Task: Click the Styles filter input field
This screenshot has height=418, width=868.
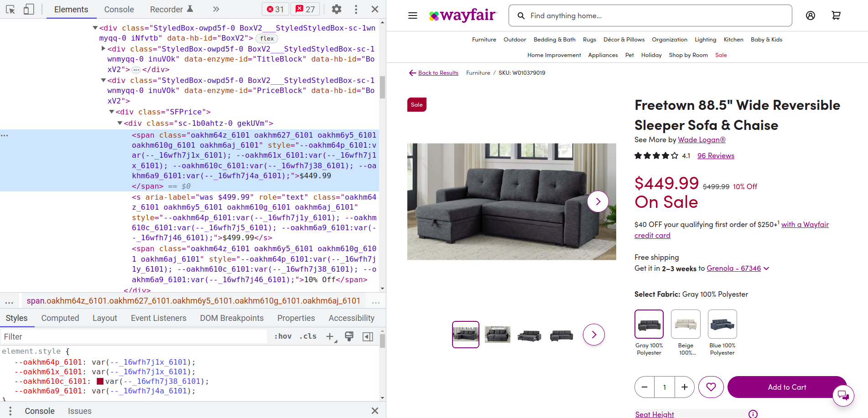Action: [134, 337]
